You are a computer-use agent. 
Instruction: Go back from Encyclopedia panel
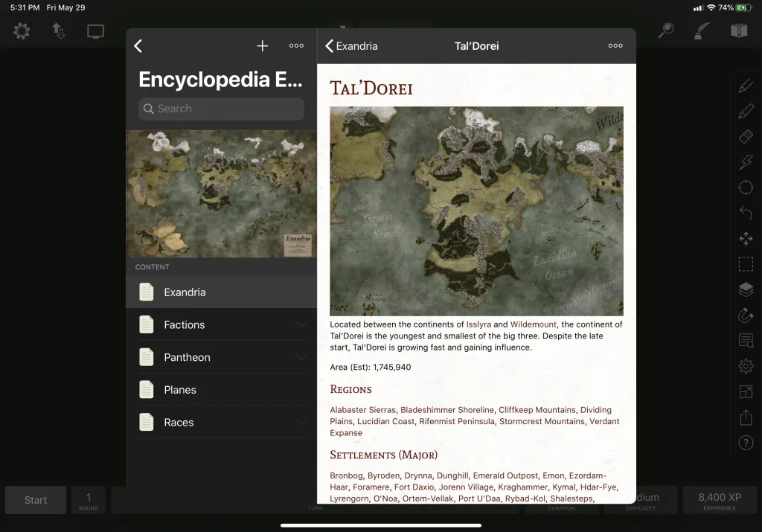[138, 46]
